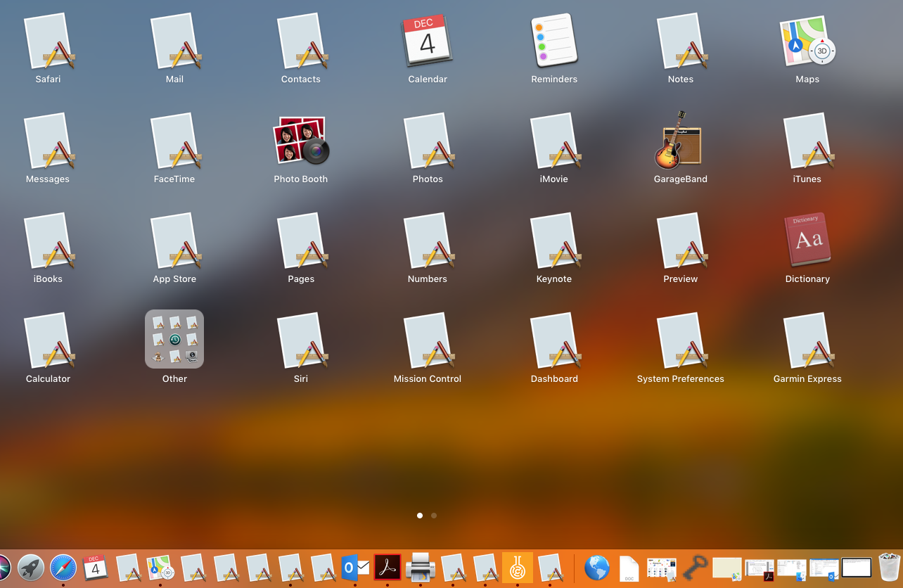The image size is (903, 588).
Task: Open System Preferences
Action: (x=680, y=340)
